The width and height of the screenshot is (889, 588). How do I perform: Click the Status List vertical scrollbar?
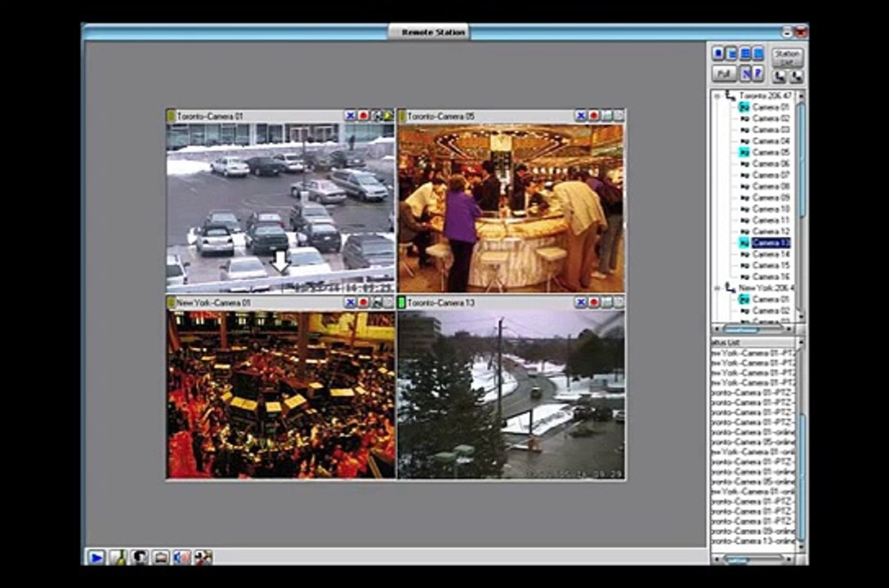(x=801, y=443)
